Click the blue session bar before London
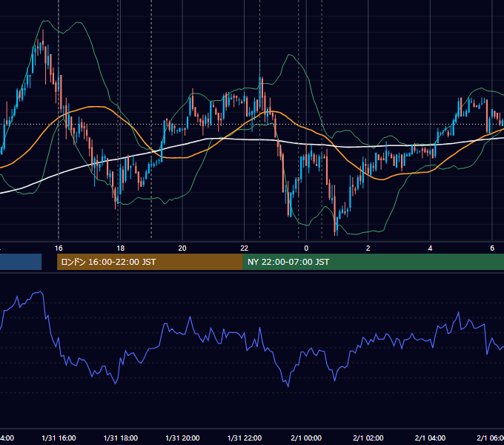This screenshot has height=445, width=504. point(21,262)
